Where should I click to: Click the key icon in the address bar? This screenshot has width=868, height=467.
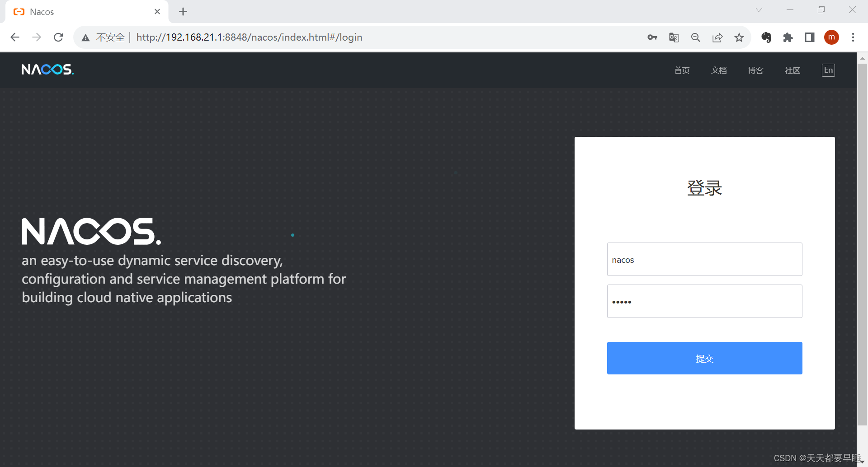click(652, 37)
